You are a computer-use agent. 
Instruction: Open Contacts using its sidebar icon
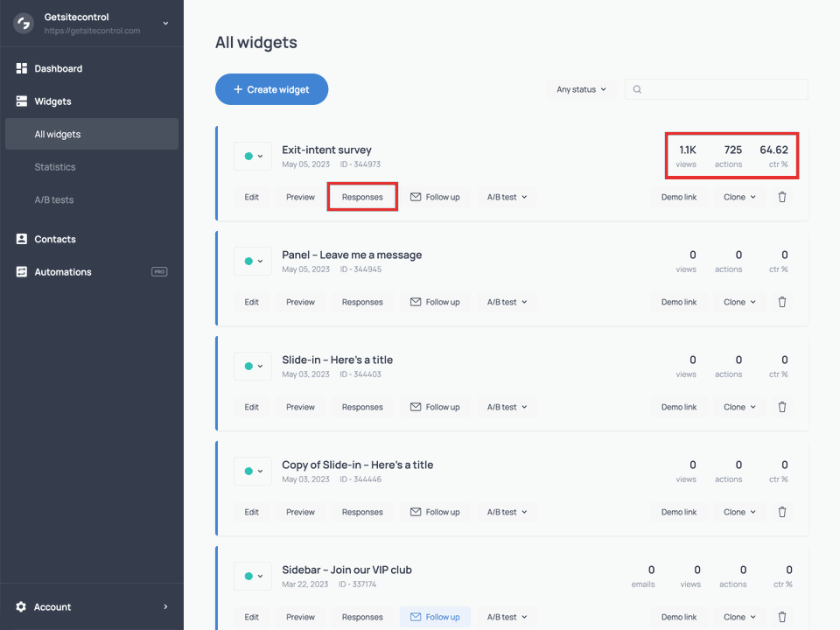click(x=21, y=239)
